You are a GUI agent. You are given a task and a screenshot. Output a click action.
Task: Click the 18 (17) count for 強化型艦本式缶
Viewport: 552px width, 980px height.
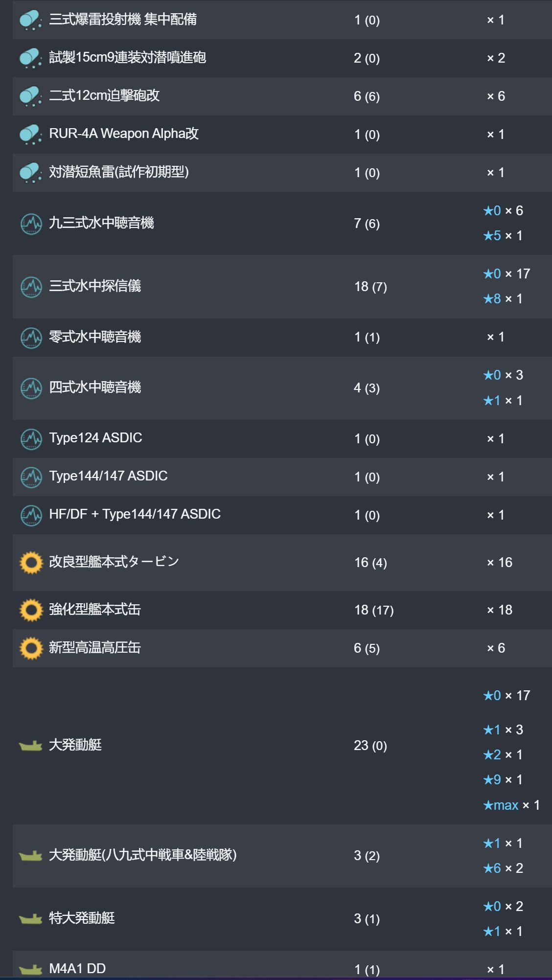374,610
